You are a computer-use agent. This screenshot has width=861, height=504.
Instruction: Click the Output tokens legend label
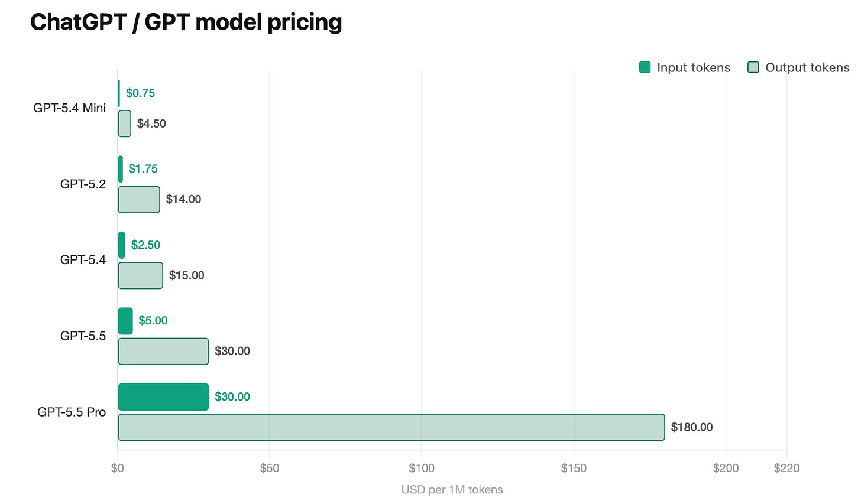coord(807,67)
